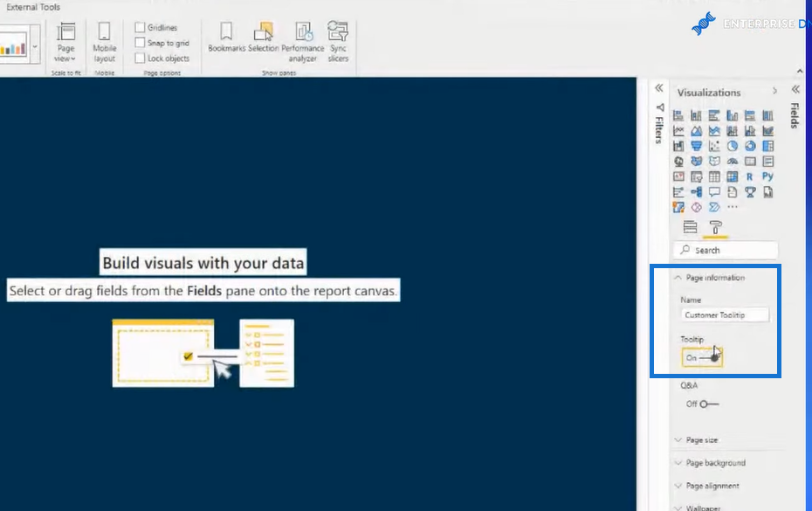Select the Python visual icon
The width and height of the screenshot is (812, 511).
[x=767, y=176]
